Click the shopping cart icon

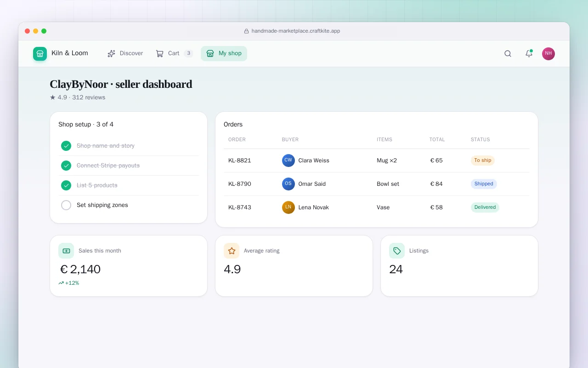pos(159,53)
